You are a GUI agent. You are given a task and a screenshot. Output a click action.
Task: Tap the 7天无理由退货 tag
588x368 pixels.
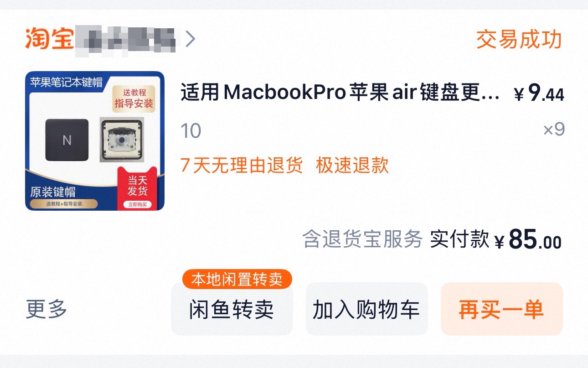tap(242, 165)
